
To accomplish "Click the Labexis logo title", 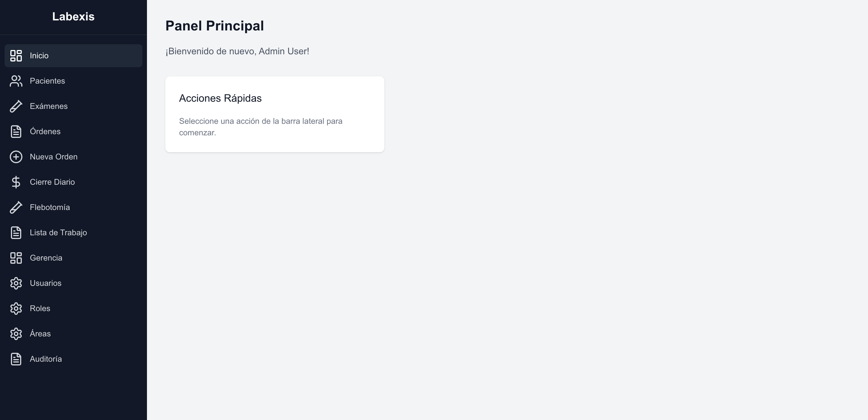I will tap(73, 17).
